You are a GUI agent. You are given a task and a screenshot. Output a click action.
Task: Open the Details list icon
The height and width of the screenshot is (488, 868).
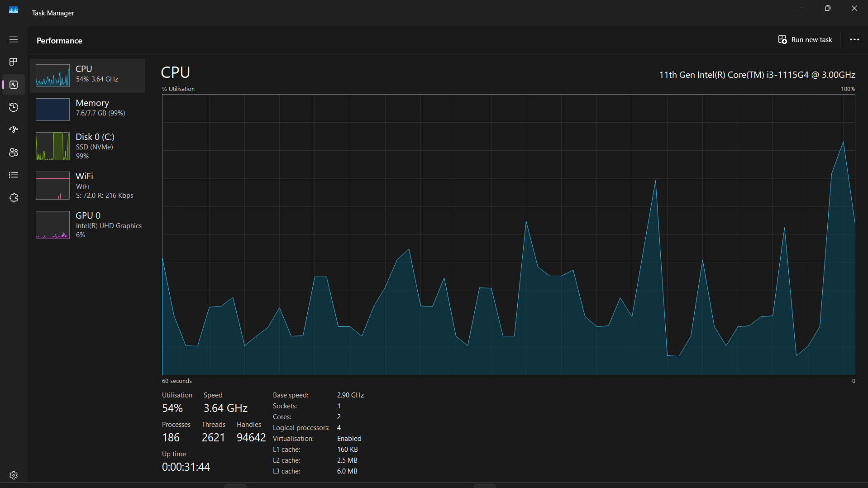pos(14,175)
